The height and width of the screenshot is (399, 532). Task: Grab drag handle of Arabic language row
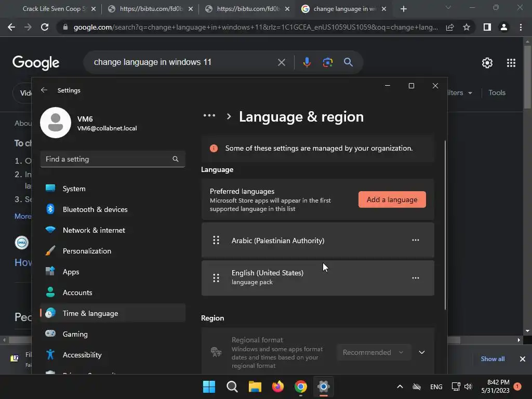pyautogui.click(x=216, y=240)
